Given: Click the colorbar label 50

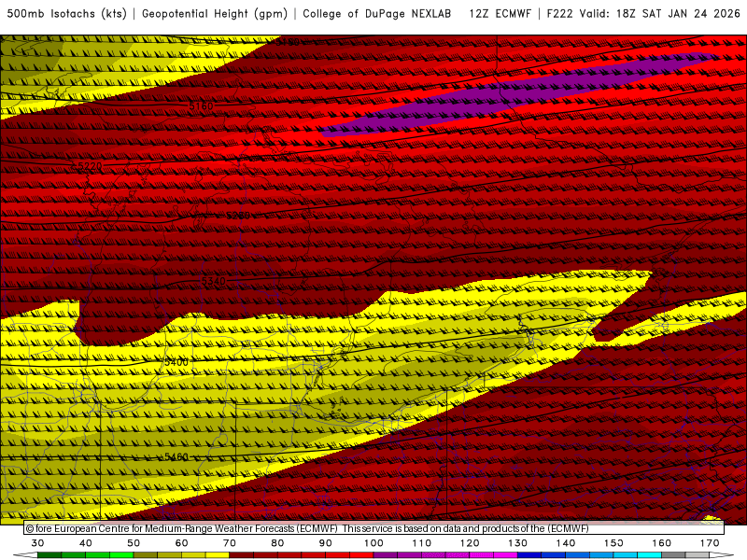Looking at the screenshot, I should coord(134,543).
